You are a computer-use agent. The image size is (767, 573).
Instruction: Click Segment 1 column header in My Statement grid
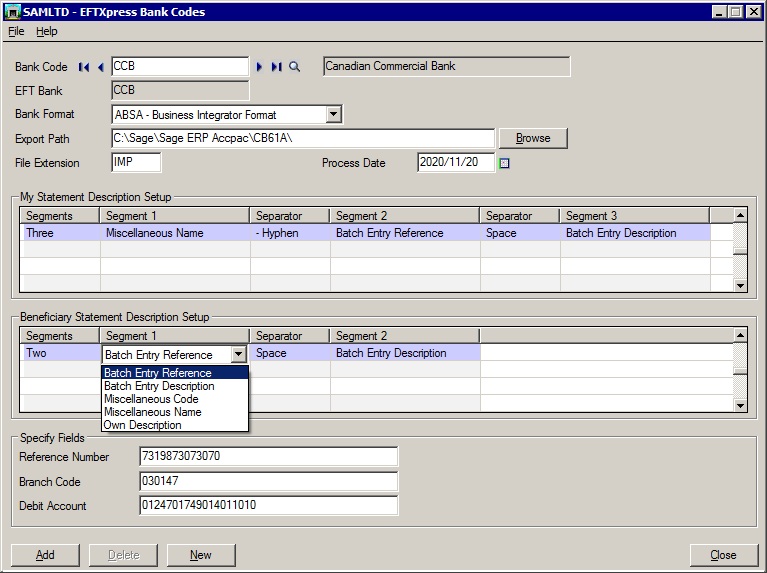[x=175, y=216]
